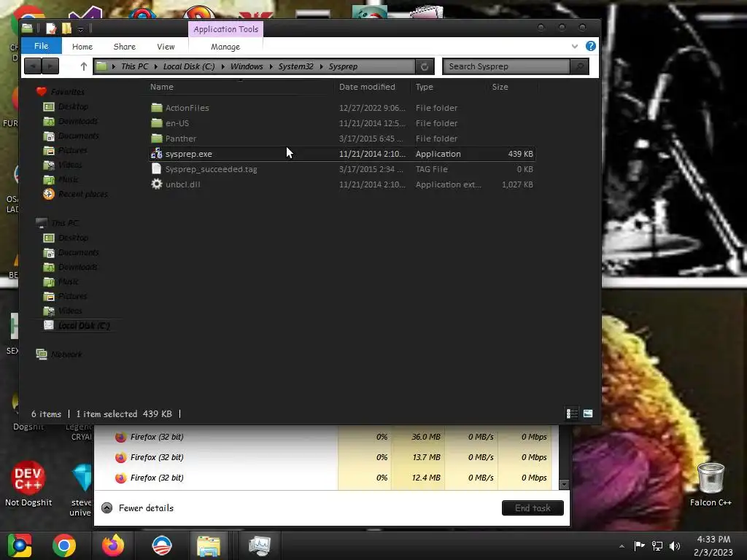The width and height of the screenshot is (747, 560).
Task: Select the sysprep.exe application
Action: pos(342,154)
